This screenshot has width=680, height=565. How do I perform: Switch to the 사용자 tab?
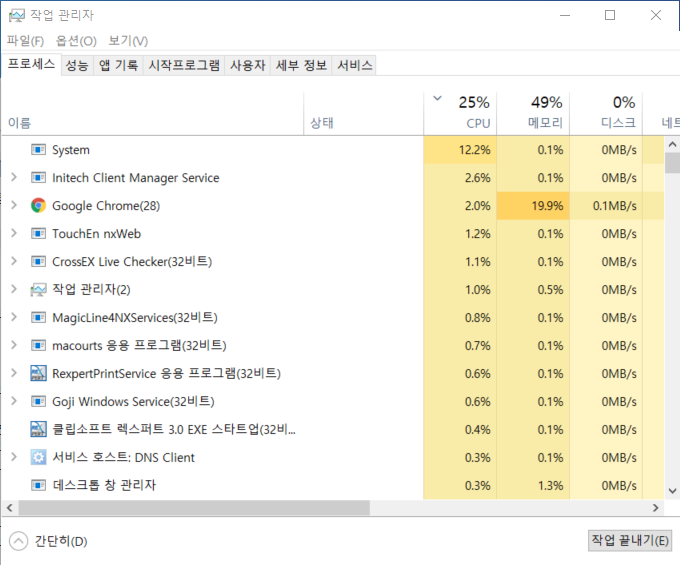pos(248,65)
